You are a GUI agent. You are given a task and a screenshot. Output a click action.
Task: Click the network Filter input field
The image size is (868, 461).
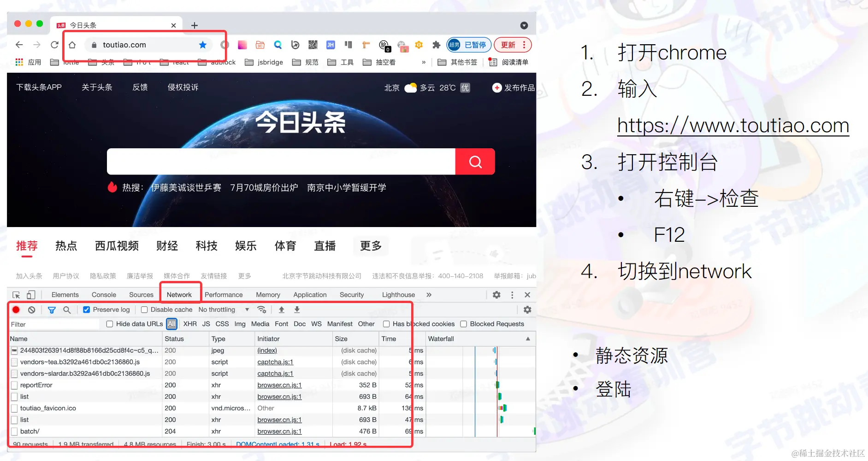coord(53,324)
